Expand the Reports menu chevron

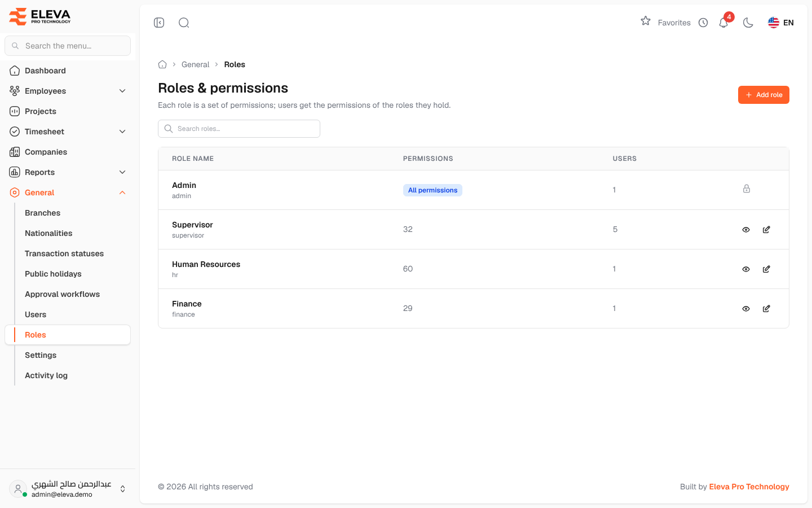click(x=122, y=172)
